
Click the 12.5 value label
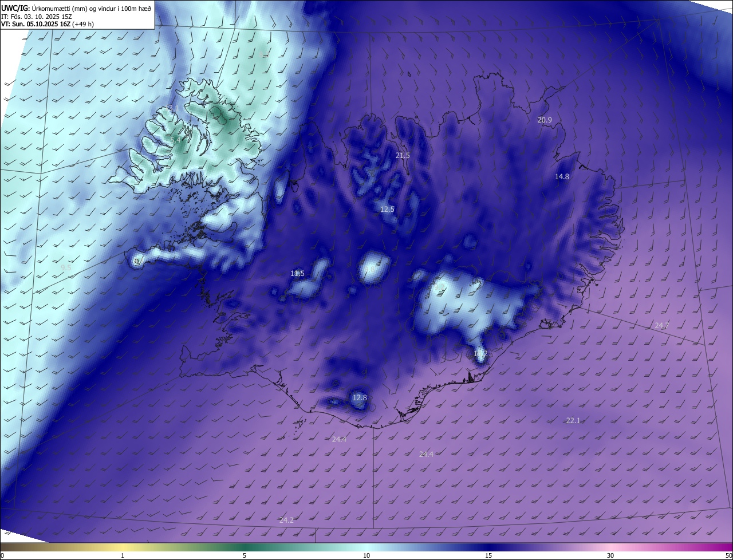(387, 210)
